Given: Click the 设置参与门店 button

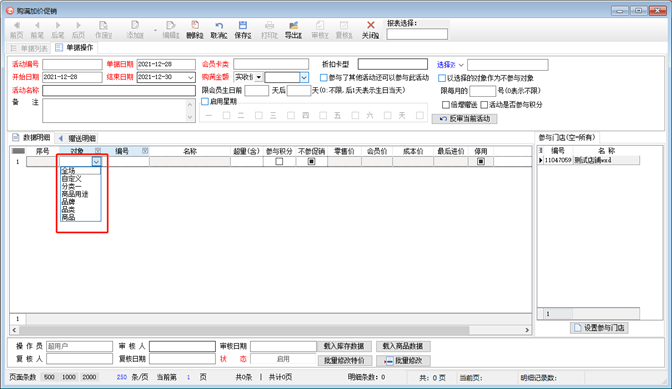Looking at the screenshot, I should 599,328.
